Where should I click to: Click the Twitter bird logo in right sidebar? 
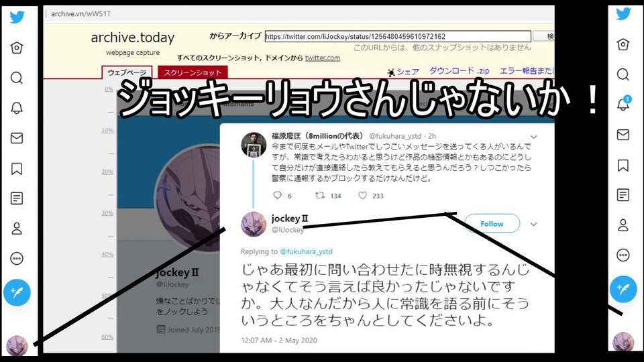(623, 13)
